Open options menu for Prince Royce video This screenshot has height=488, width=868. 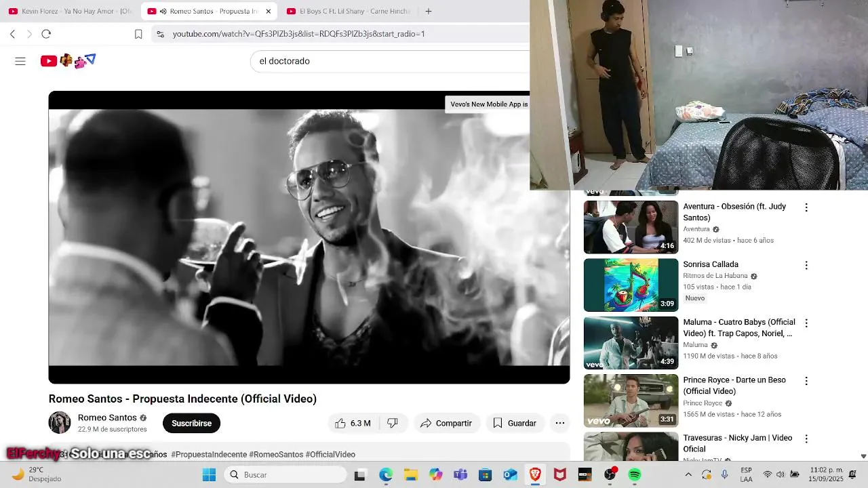pos(806,381)
